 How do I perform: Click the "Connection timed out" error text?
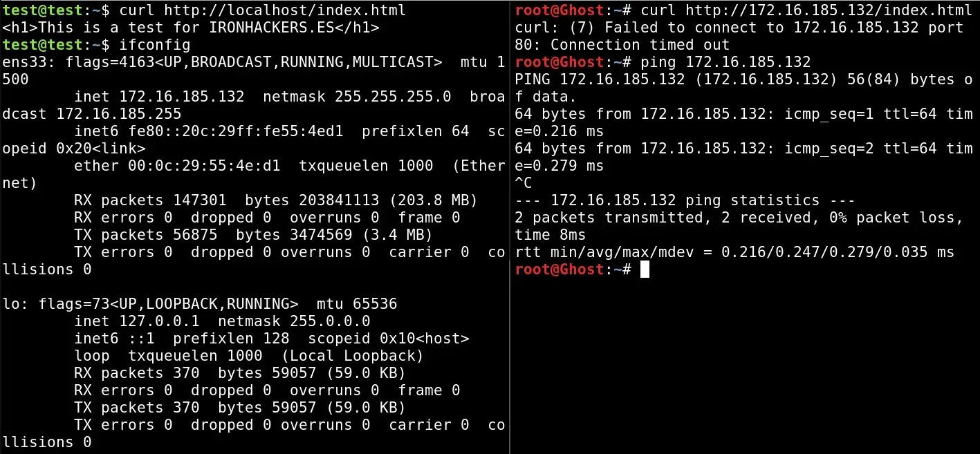point(640,45)
